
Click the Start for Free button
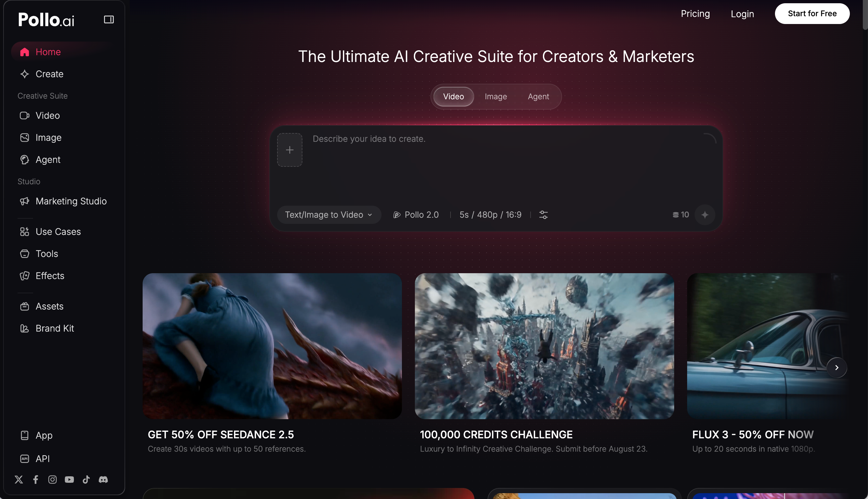[812, 14]
